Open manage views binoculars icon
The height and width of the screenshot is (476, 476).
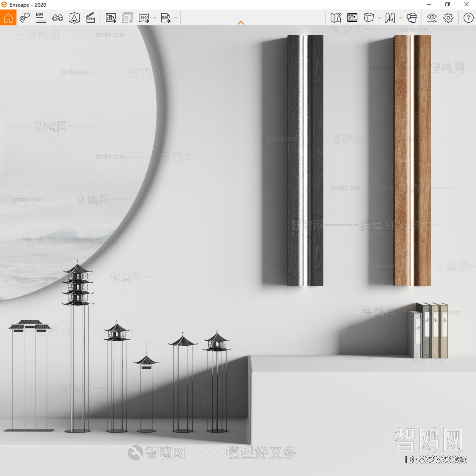[x=57, y=18]
